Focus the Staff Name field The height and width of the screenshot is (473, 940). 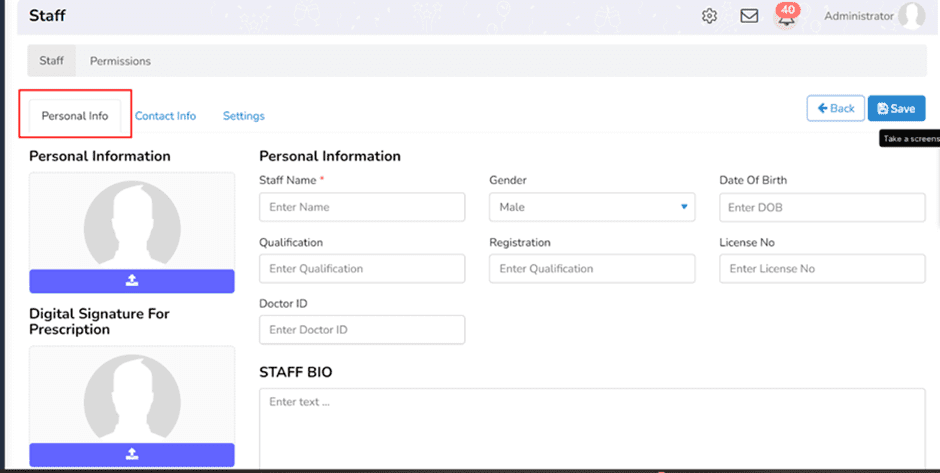click(362, 207)
